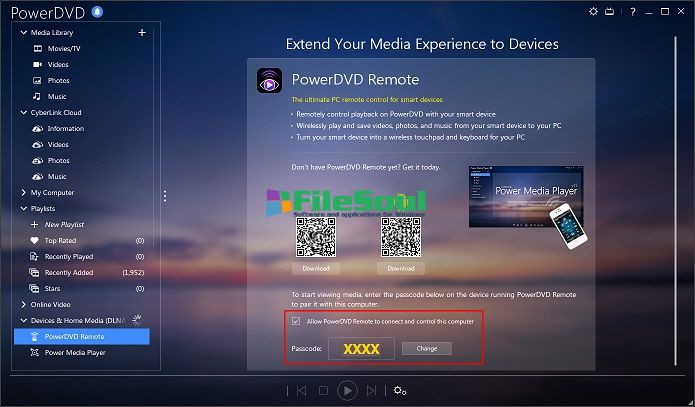Image resolution: width=695 pixels, height=407 pixels.
Task: Expand the My Computer tree node
Action: (23, 192)
